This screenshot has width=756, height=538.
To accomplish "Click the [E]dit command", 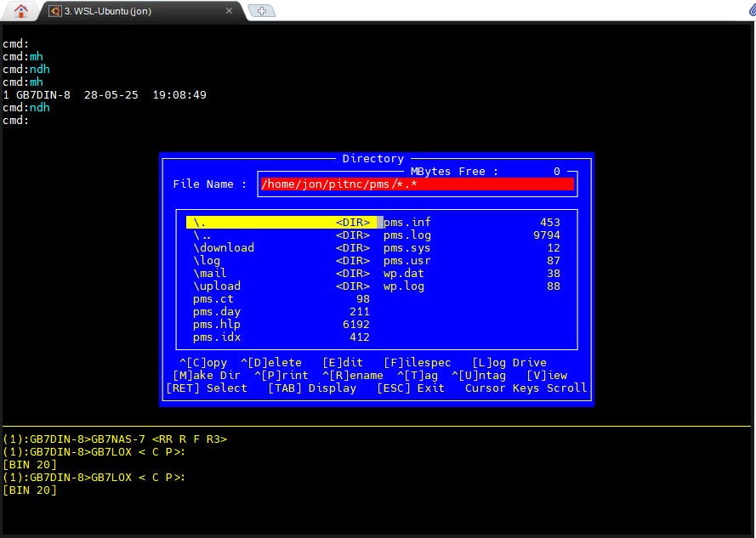I will click(343, 363).
